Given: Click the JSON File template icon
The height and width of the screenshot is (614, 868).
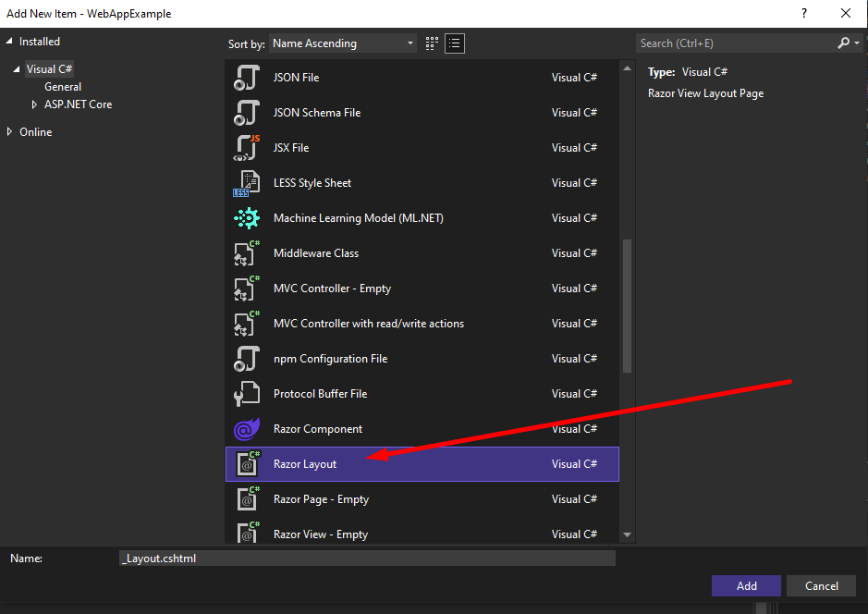Looking at the screenshot, I should [246, 78].
